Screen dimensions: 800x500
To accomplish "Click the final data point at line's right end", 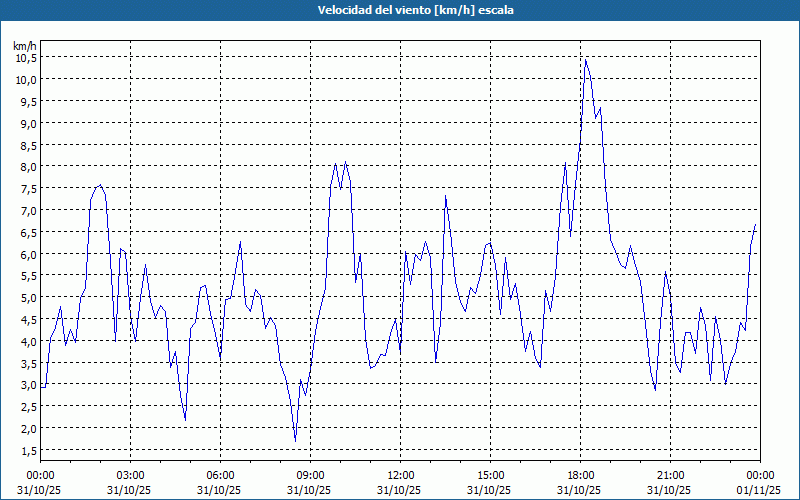I will coord(755,226).
